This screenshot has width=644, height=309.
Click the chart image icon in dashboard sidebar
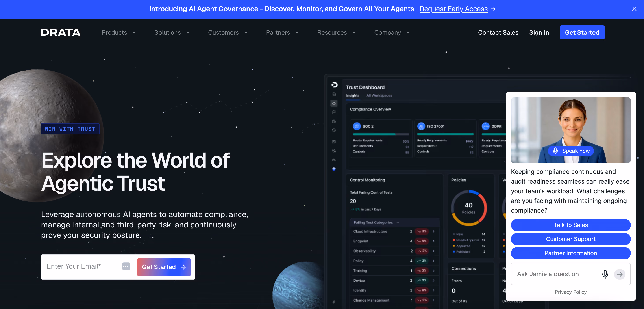click(334, 142)
